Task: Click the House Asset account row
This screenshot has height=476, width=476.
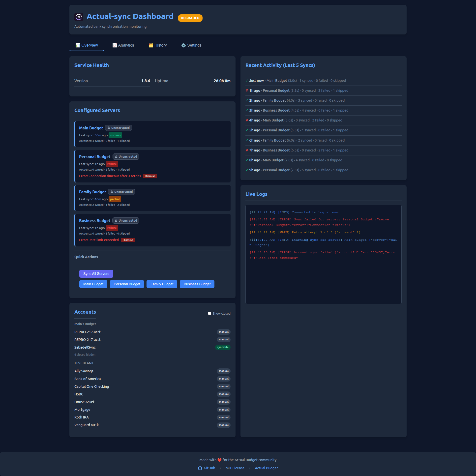Action: pos(152,402)
